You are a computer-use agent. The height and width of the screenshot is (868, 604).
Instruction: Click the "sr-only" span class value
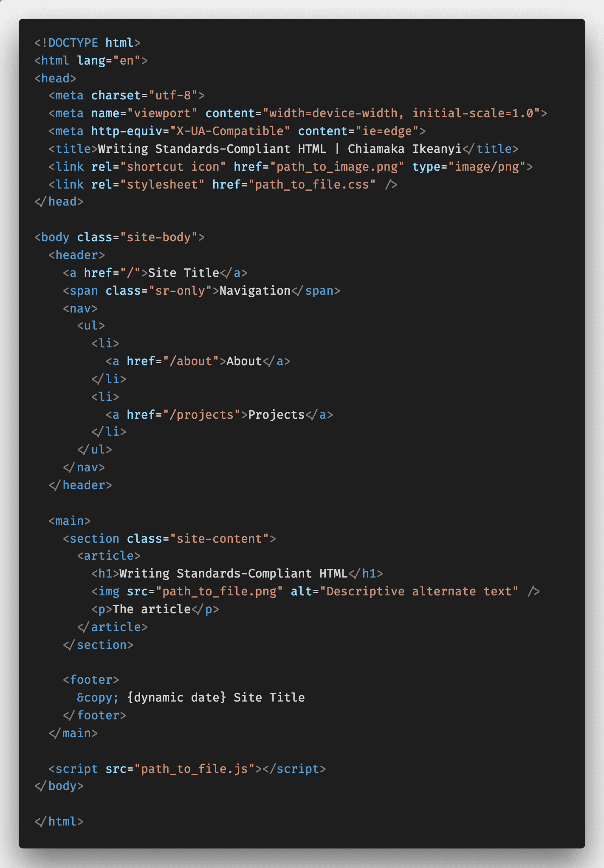click(x=180, y=291)
